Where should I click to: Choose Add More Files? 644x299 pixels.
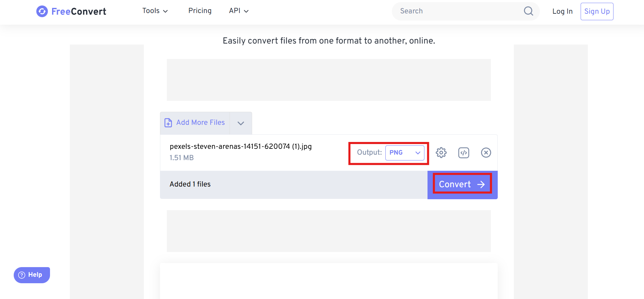(x=200, y=123)
